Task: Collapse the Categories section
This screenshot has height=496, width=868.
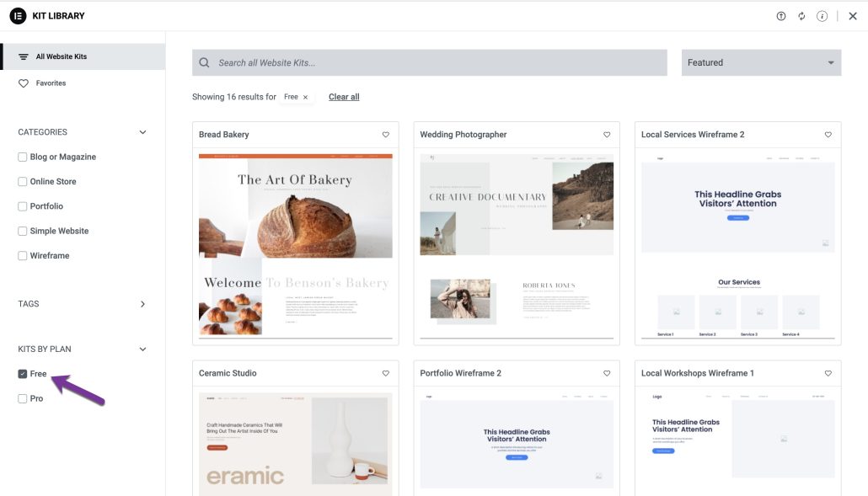Action: tap(142, 131)
